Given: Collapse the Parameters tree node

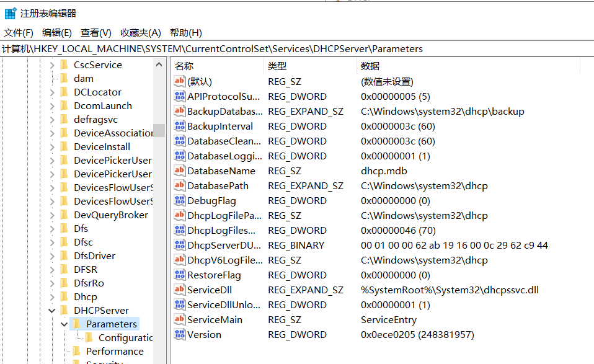Looking at the screenshot, I should (64, 324).
